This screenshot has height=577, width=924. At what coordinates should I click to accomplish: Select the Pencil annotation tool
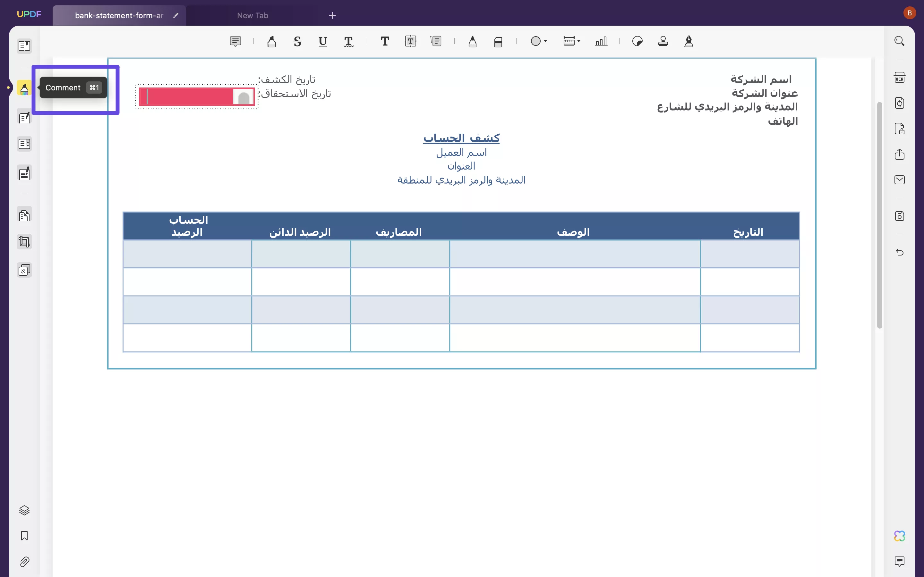[472, 41]
